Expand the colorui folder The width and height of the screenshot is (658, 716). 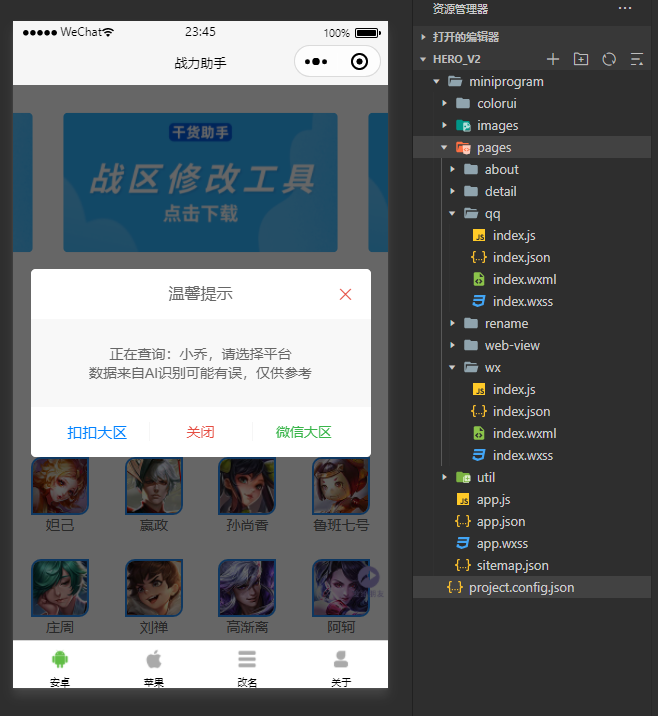point(532,104)
